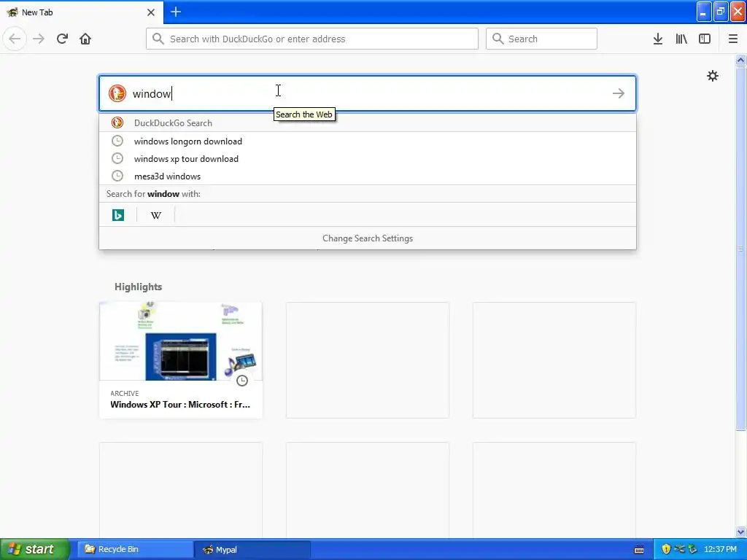Choose DuckDuckGo Search suggestion row

coord(368,122)
